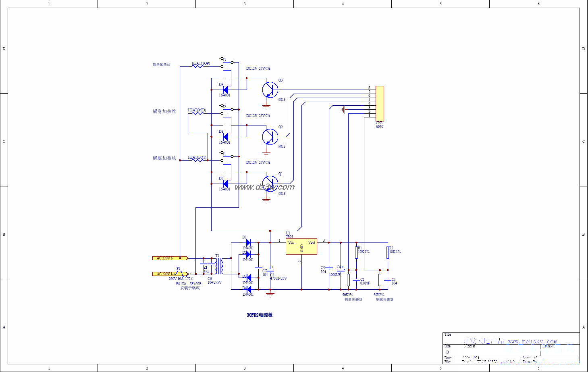Click the AC 220V N port
Image resolution: width=588 pixels, height=372 pixels.
click(169, 258)
